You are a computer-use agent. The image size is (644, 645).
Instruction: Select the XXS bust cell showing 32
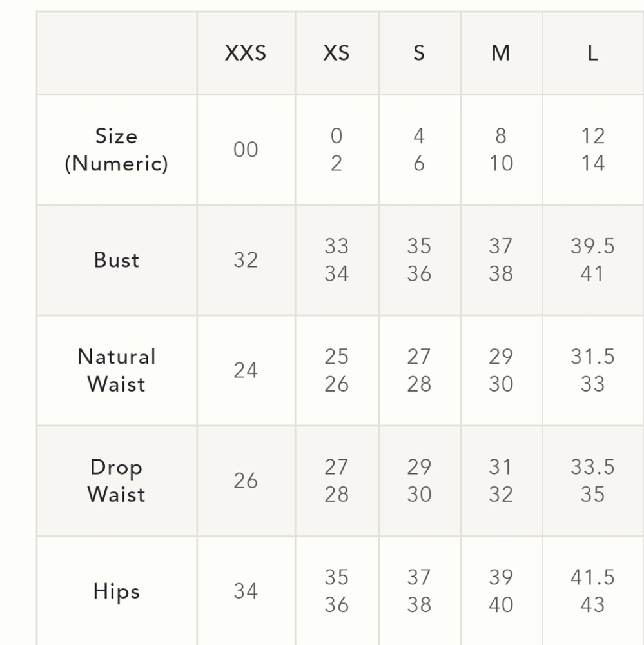click(246, 260)
